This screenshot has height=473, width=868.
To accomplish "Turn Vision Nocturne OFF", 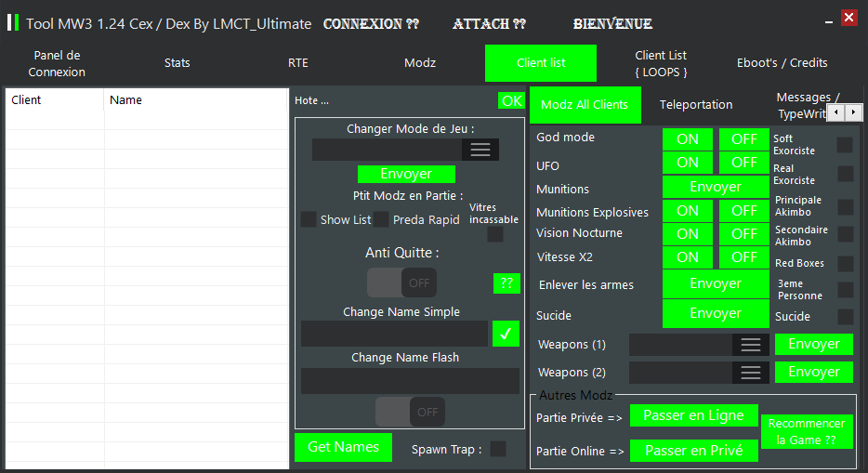I will 744,234.
